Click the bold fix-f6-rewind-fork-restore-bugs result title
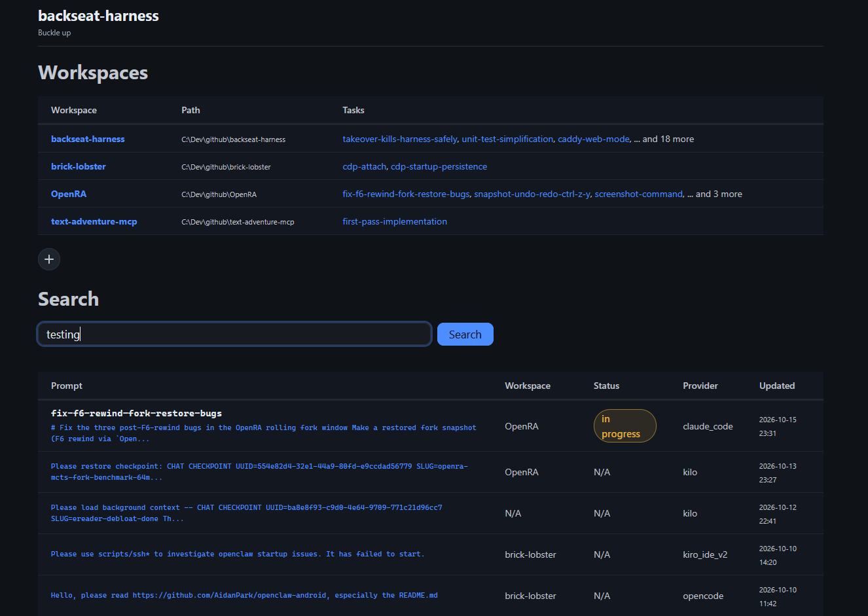The height and width of the screenshot is (616, 868). 136,413
